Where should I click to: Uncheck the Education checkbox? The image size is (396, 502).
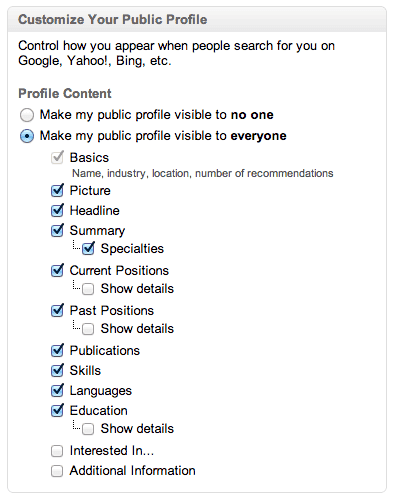click(57, 411)
